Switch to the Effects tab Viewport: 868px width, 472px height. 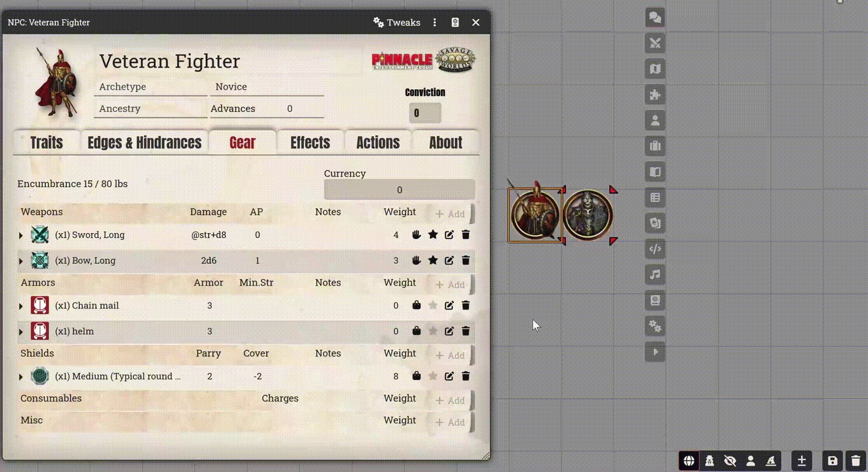310,142
